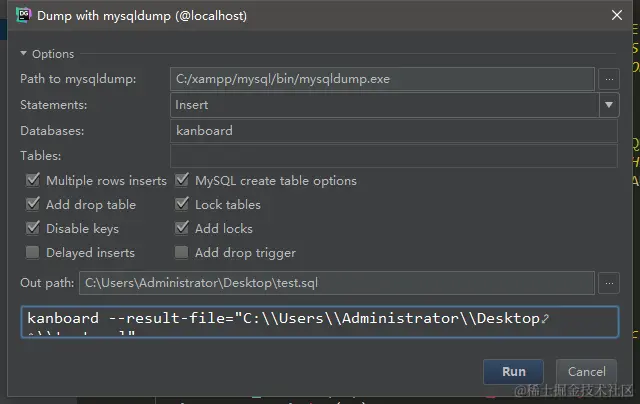Uncheck Add drop table checkbox

click(x=33, y=204)
